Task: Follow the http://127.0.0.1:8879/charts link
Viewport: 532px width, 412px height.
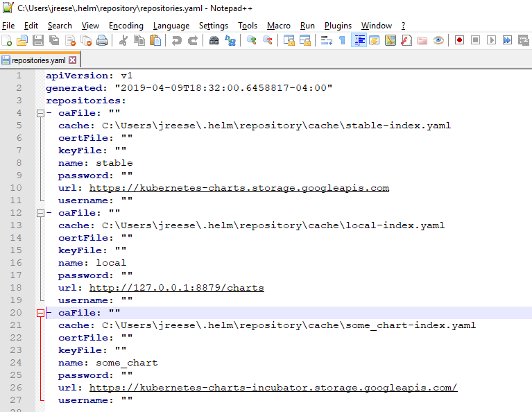Action: click(x=176, y=288)
